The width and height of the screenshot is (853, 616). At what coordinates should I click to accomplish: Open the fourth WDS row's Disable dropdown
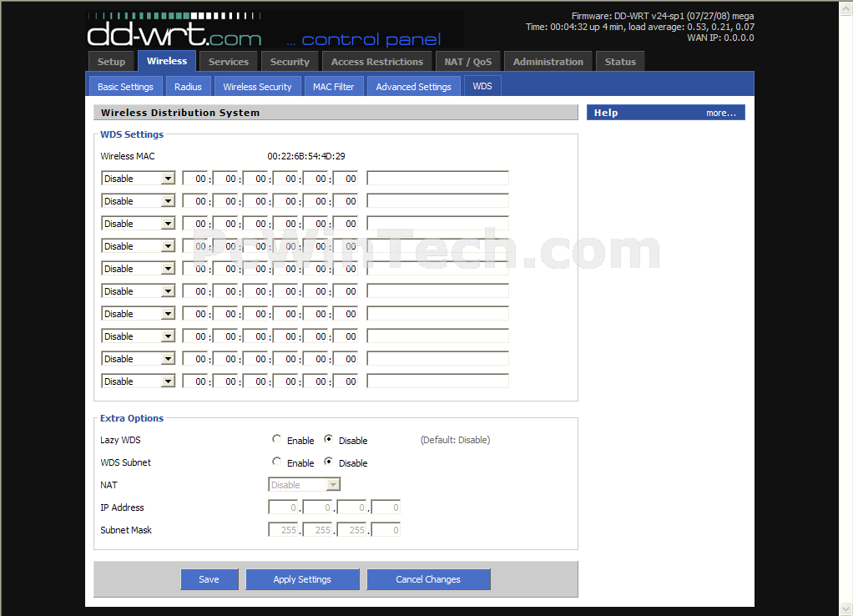[139, 246]
